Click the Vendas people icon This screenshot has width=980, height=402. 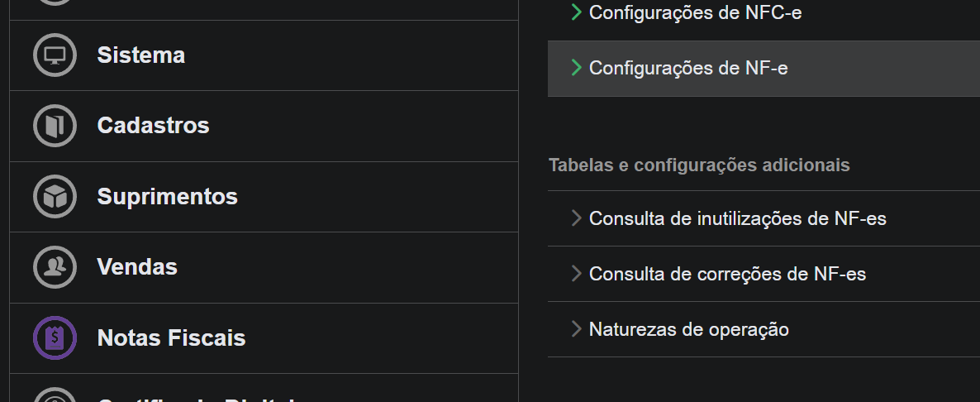click(x=55, y=267)
